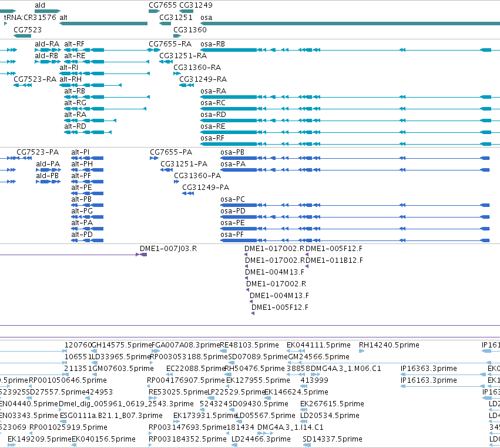The image size is (500, 448).
Task: Click the alt-PD protein label
Action: click(x=82, y=234)
